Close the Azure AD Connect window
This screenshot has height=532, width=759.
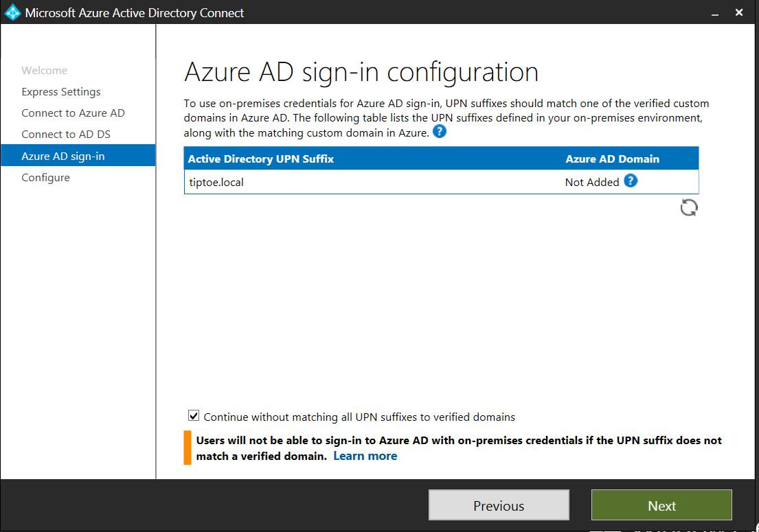[739, 12]
